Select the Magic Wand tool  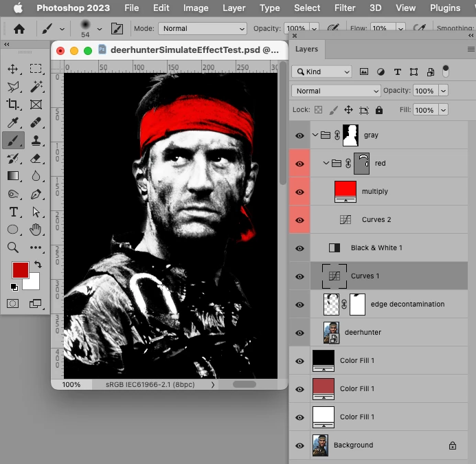coord(36,87)
